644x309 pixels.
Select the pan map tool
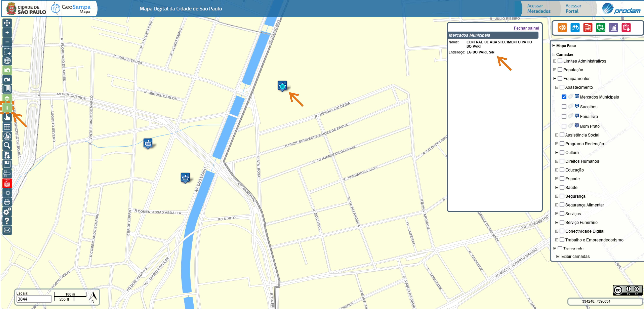tap(7, 23)
